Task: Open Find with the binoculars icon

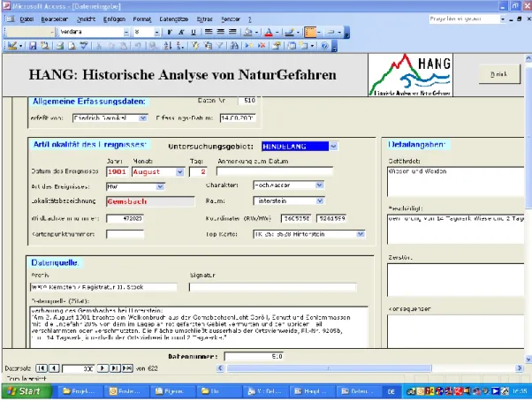Action: tap(234, 45)
